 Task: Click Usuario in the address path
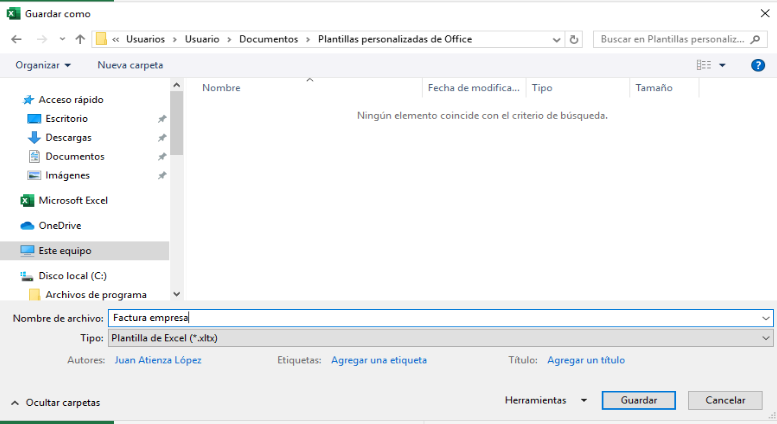(202, 39)
